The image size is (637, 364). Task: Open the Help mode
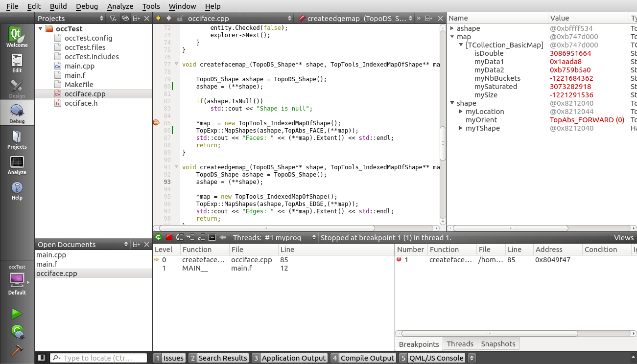[x=17, y=189]
